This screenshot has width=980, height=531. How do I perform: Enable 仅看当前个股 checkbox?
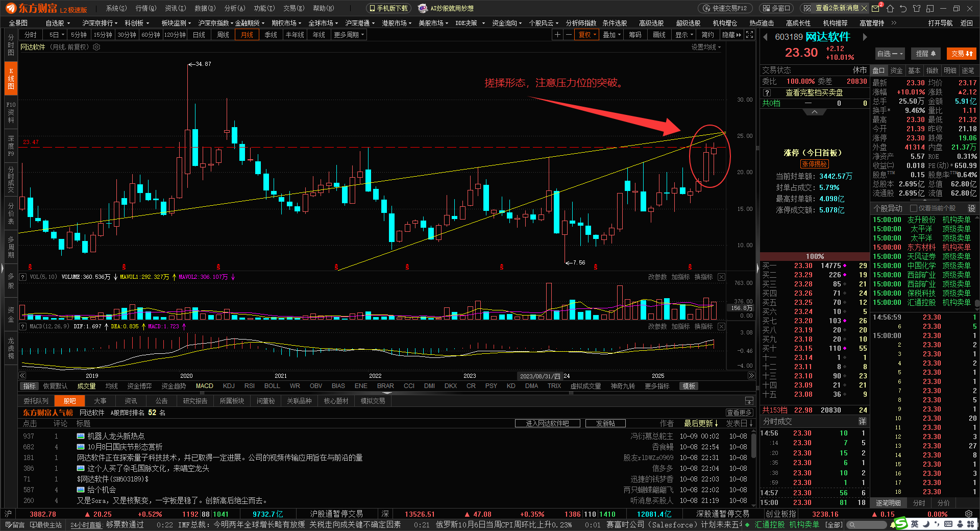pos(914,208)
